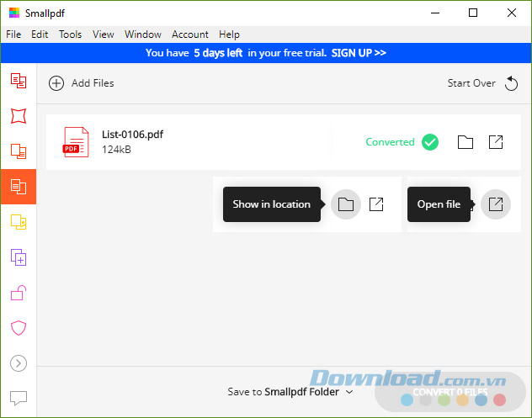
Task: Open the Window menu
Action: point(143,34)
